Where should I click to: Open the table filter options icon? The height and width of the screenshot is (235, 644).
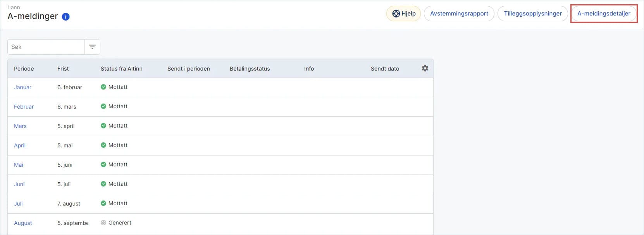coord(92,47)
